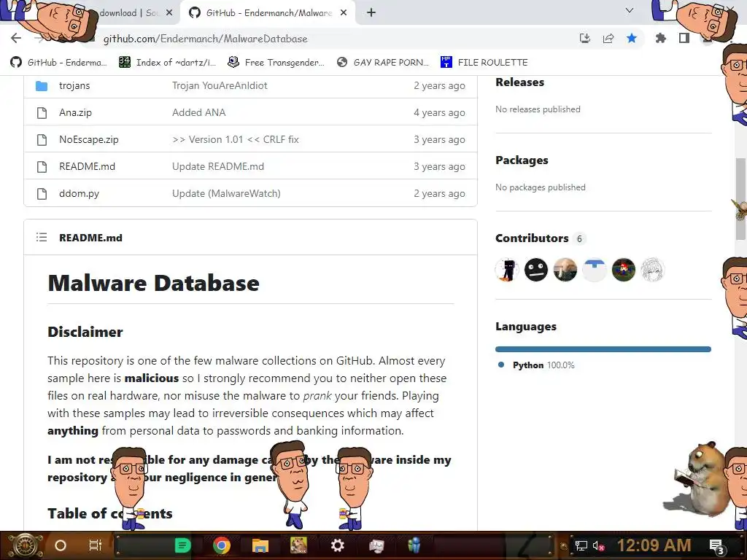Click the Mario contributor avatar
The width and height of the screenshot is (747, 560).
click(623, 270)
